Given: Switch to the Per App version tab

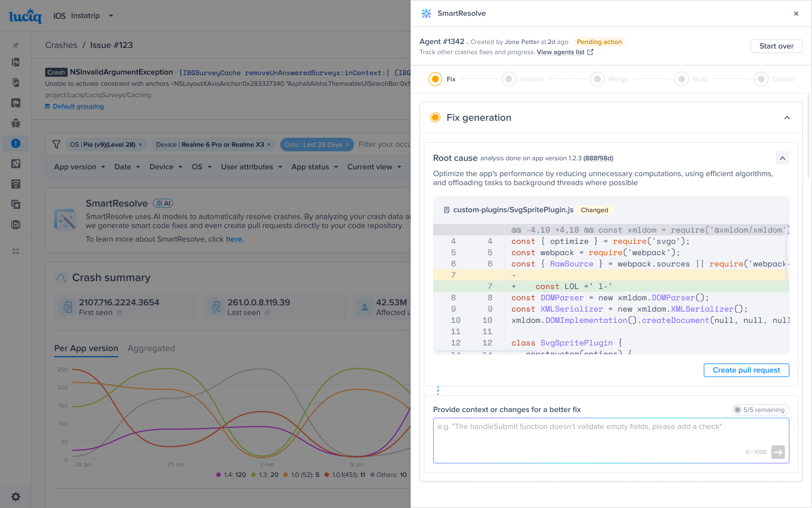Looking at the screenshot, I should click(86, 348).
